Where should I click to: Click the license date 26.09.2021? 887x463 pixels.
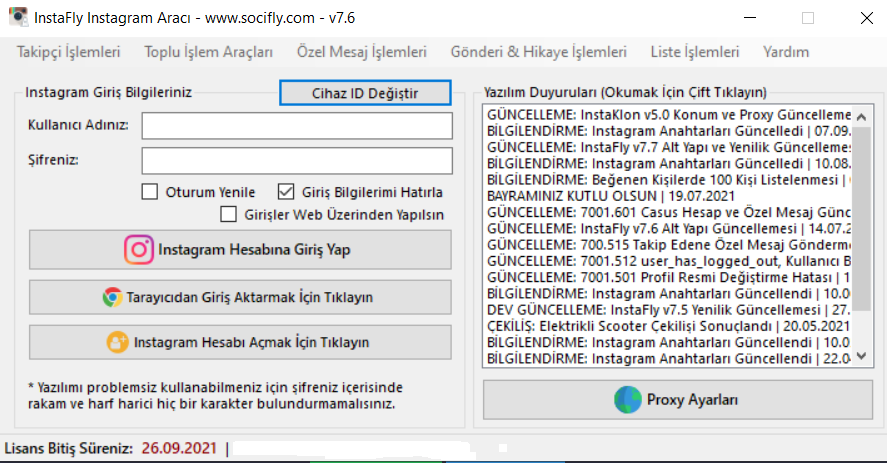tap(179, 448)
